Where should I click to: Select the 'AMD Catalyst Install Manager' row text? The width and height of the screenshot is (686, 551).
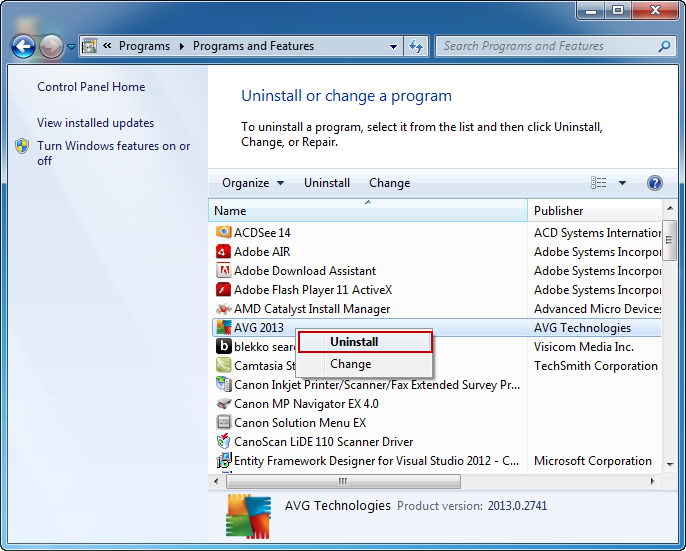(312, 309)
